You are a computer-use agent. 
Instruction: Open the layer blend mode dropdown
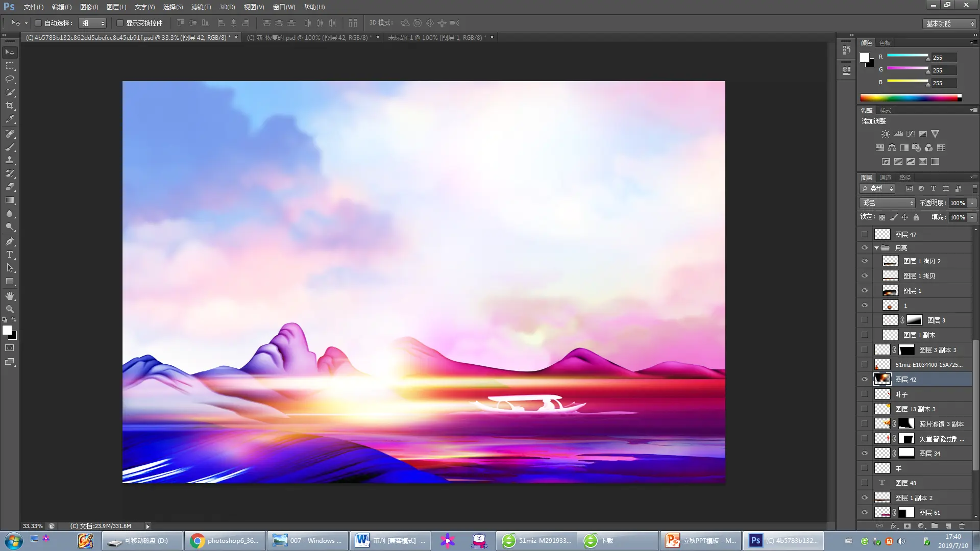click(888, 203)
